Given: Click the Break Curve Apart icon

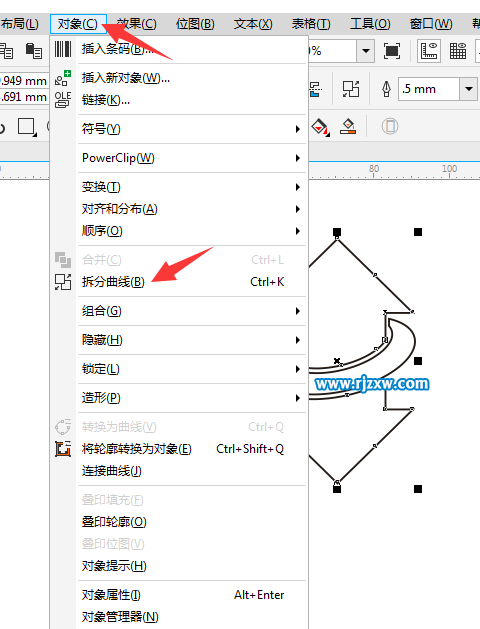Looking at the screenshot, I should click(63, 282).
